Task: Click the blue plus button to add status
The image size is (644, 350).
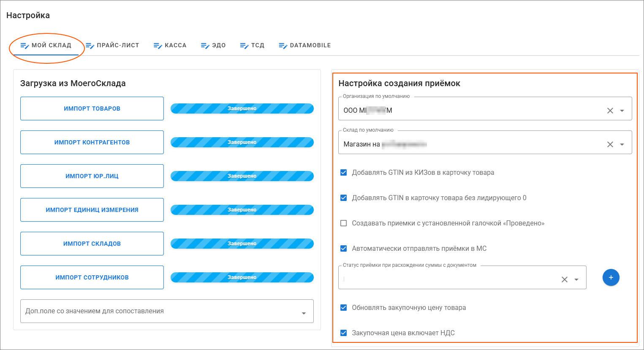Action: [x=611, y=277]
